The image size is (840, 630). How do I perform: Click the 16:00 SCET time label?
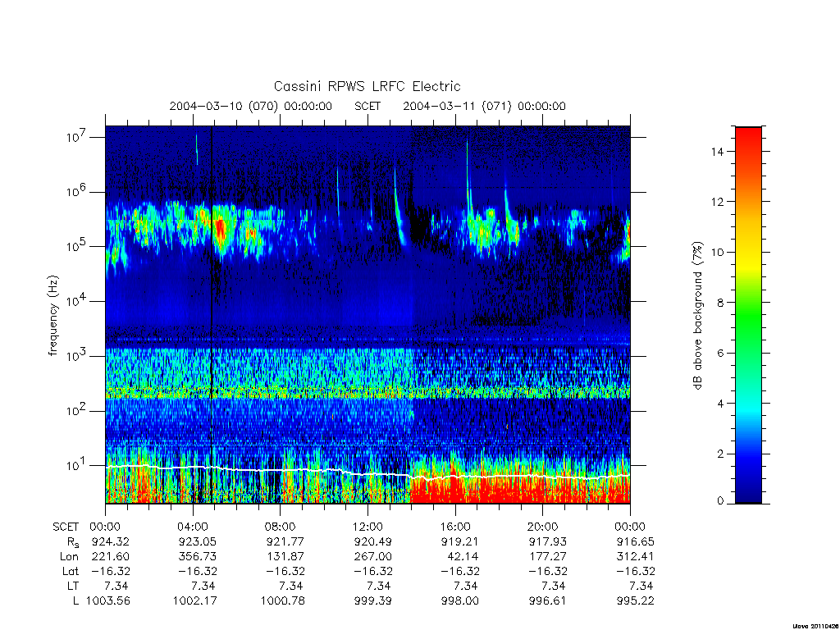tap(455, 527)
